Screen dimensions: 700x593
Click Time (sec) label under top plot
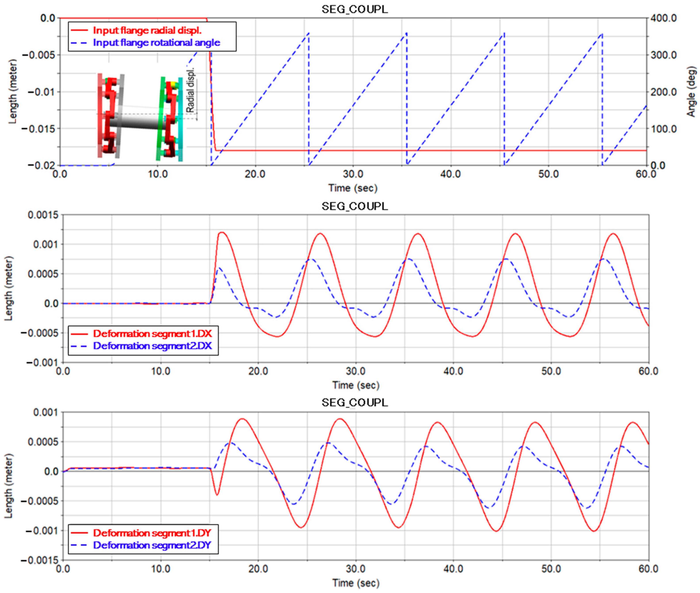click(x=353, y=188)
